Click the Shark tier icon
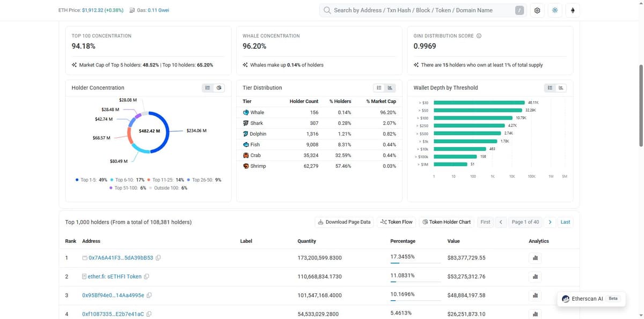The height and width of the screenshot is (319, 644). point(246,123)
